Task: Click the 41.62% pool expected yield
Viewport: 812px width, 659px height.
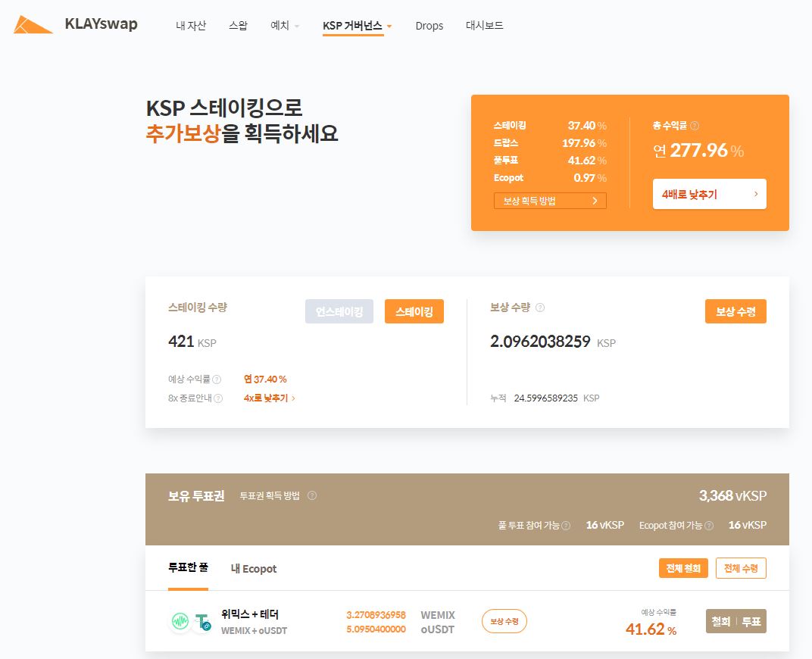Action: (x=651, y=629)
